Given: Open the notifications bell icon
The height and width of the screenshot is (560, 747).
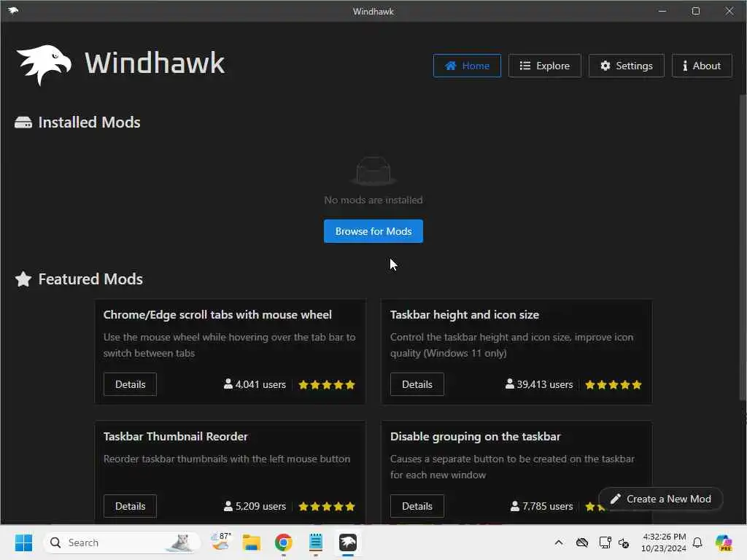Looking at the screenshot, I should coord(697,542).
